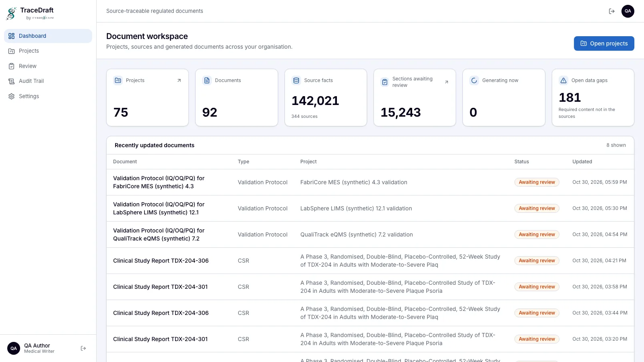This screenshot has width=644, height=362.
Task: Click the Document column header
Action: tap(125, 162)
